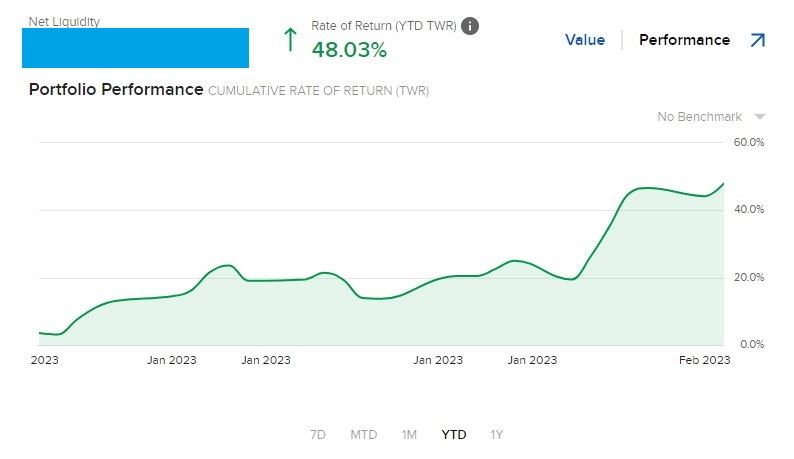Select the Performance tab
This screenshot has width=794, height=459.
point(684,40)
